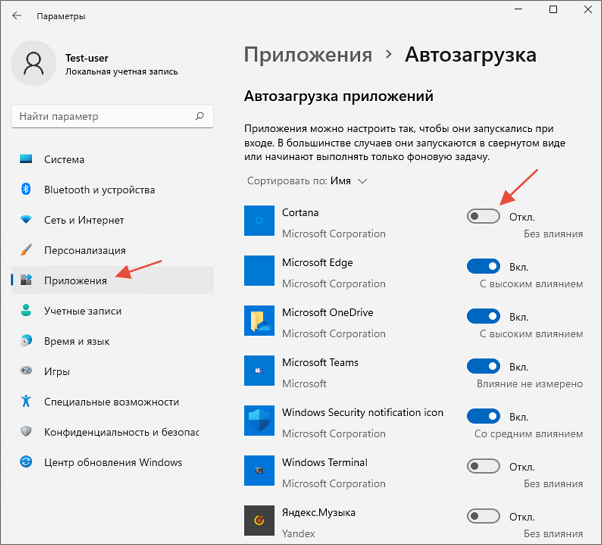Click the Windows Security shield app icon
The width and height of the screenshot is (602, 545).
coord(259,421)
